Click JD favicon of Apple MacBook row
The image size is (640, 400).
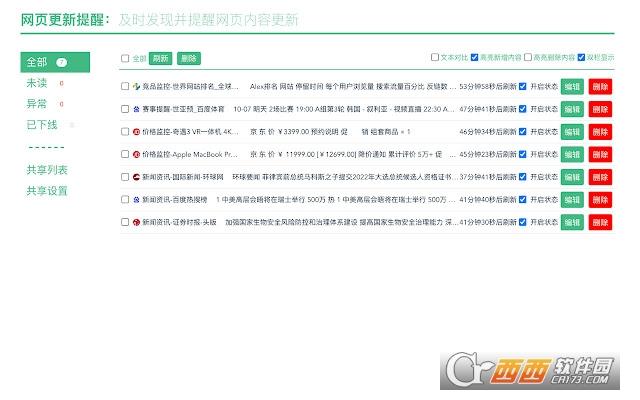136,154
